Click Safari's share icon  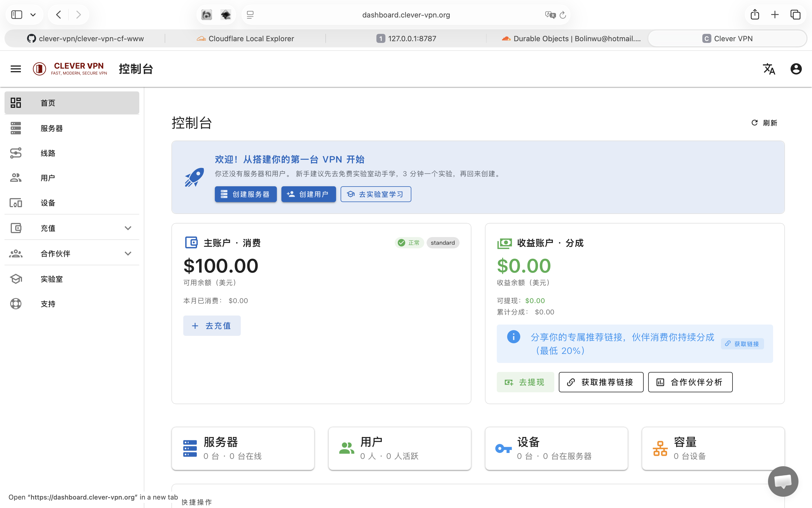(x=754, y=14)
